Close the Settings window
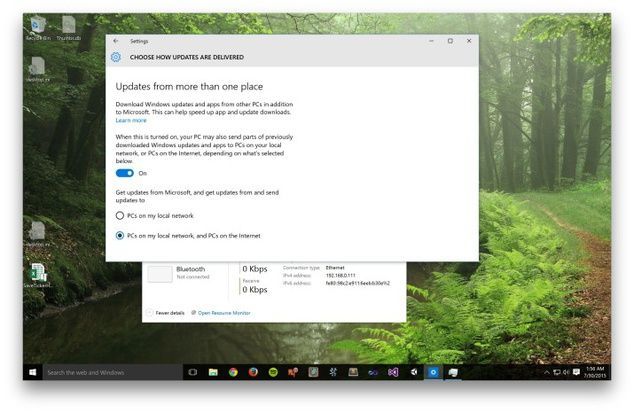Screen dimensions: 634x413 [x=469, y=41]
